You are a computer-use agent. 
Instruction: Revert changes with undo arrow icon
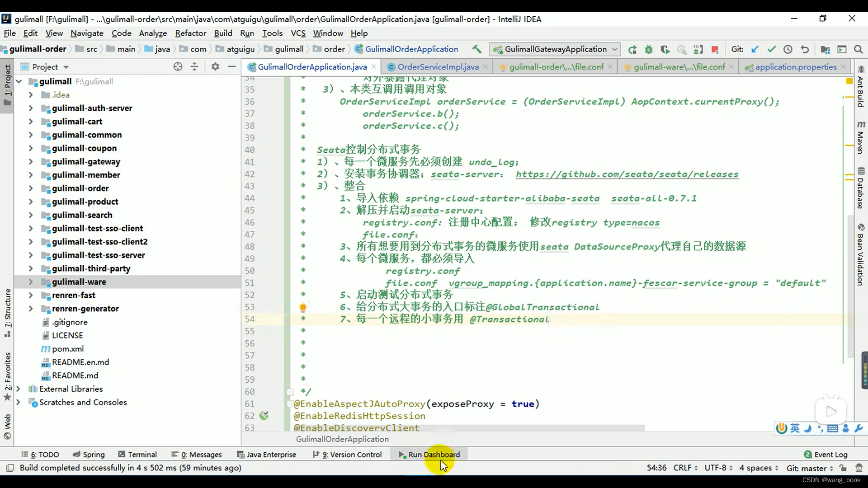805,49
